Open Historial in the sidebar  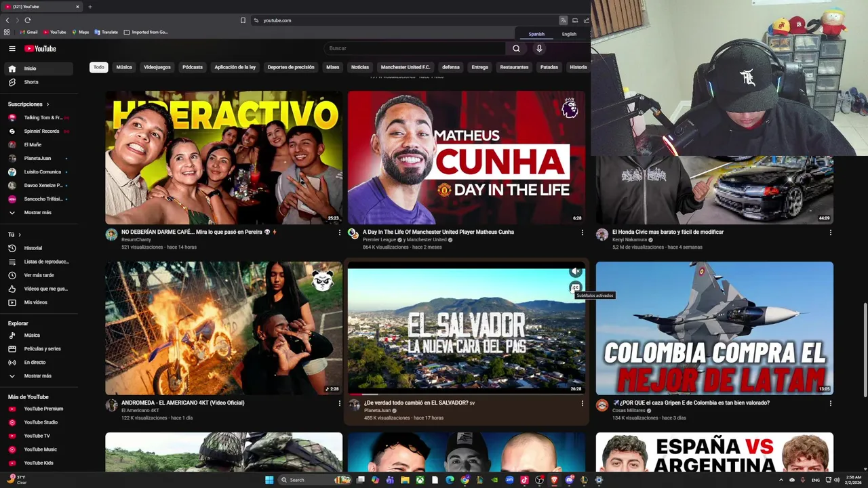[39, 248]
